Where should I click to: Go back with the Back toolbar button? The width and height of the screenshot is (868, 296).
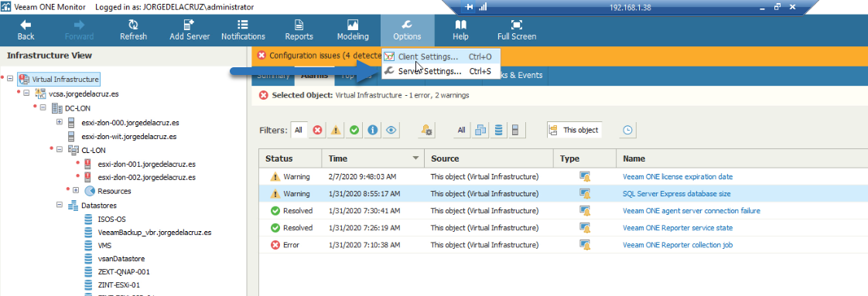click(26, 30)
